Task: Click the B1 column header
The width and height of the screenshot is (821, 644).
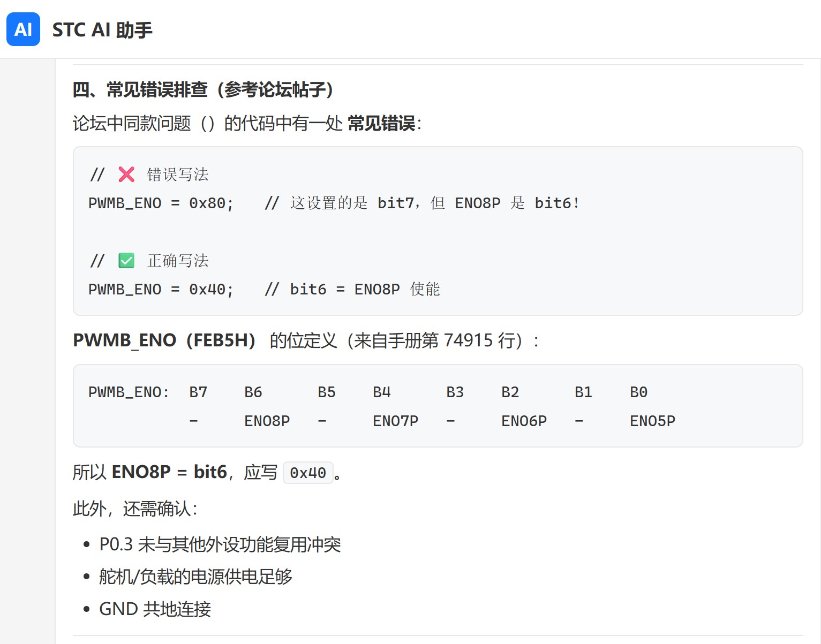Action: (x=584, y=392)
